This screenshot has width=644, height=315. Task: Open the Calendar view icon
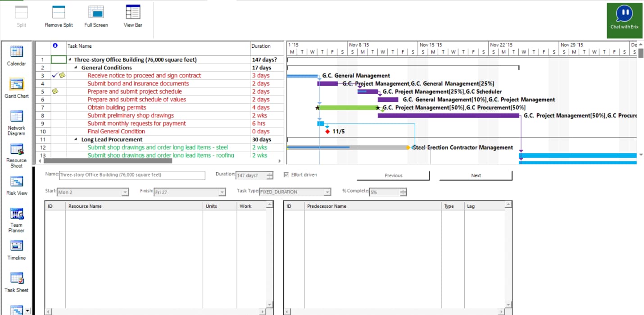coord(17,50)
